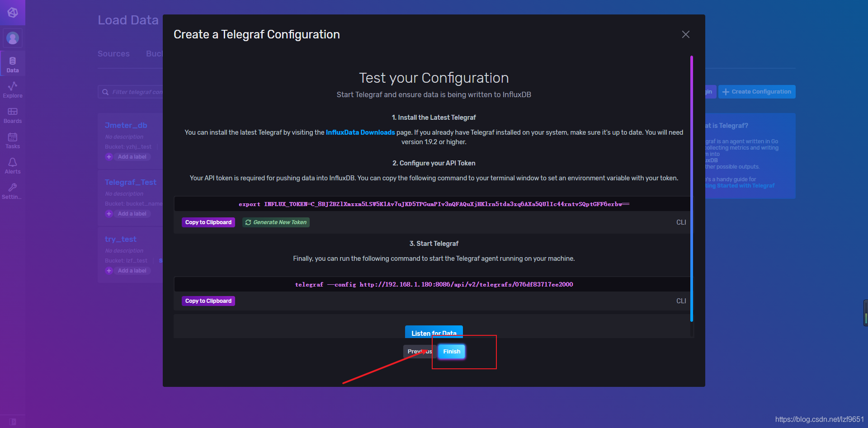
Task: Toggle the sidebar collapse control at the bottom
Action: coord(13,422)
